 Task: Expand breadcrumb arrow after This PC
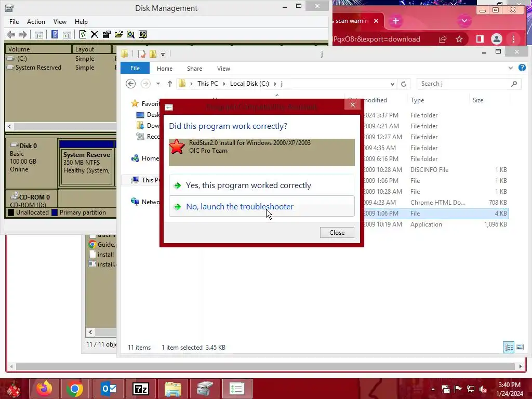(x=224, y=84)
